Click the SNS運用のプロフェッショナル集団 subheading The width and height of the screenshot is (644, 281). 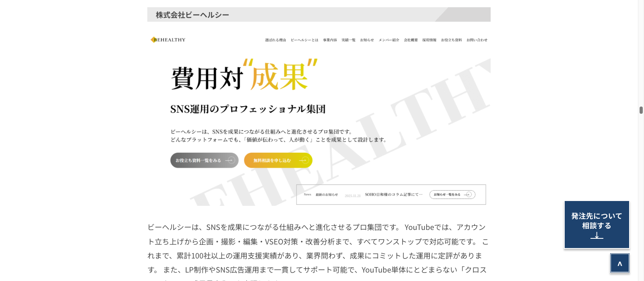(248, 109)
